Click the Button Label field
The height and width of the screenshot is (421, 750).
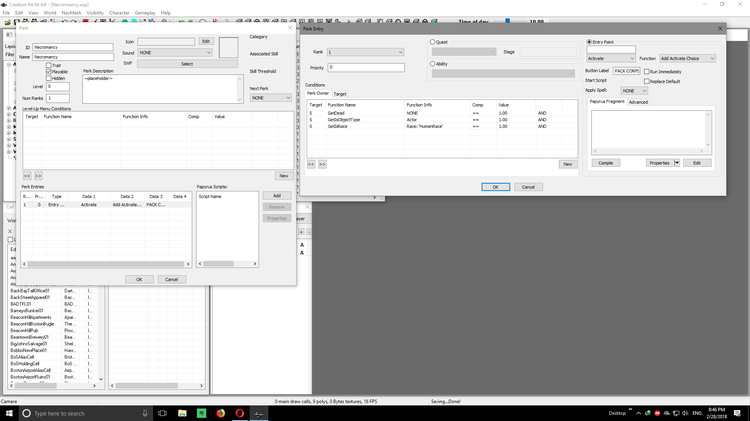(627, 71)
